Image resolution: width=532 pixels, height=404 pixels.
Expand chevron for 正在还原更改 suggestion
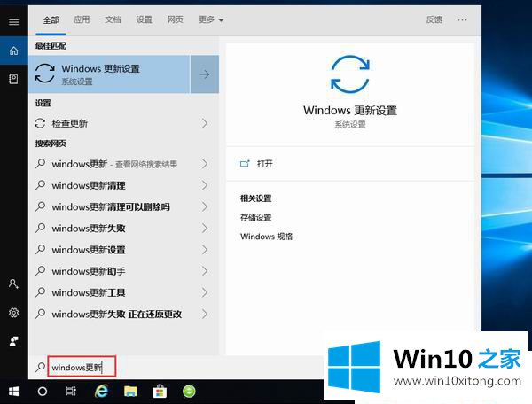[205, 315]
